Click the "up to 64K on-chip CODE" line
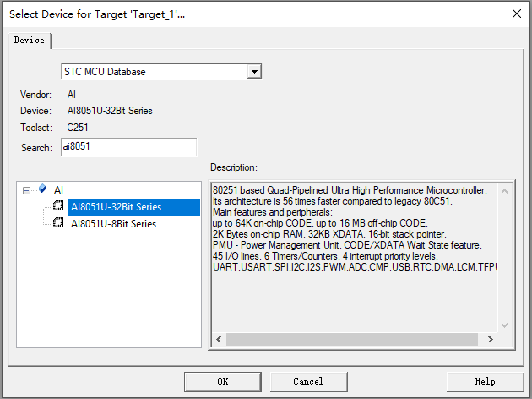 [x=320, y=223]
